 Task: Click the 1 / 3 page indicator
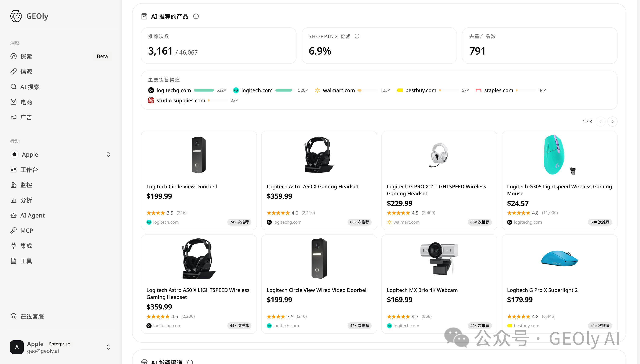(x=587, y=122)
